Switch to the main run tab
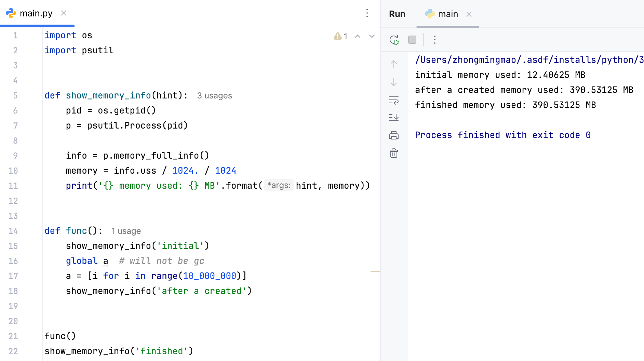The width and height of the screenshot is (644, 361). pyautogui.click(x=447, y=14)
